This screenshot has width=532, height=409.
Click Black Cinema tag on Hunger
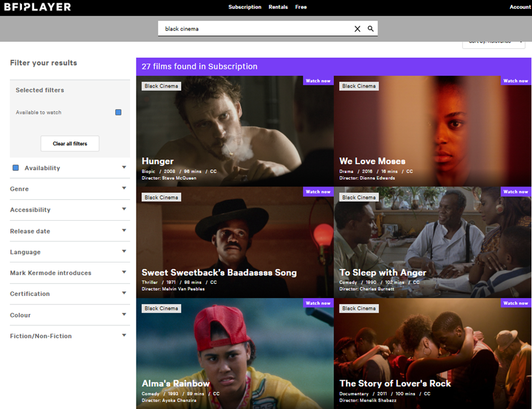click(161, 87)
